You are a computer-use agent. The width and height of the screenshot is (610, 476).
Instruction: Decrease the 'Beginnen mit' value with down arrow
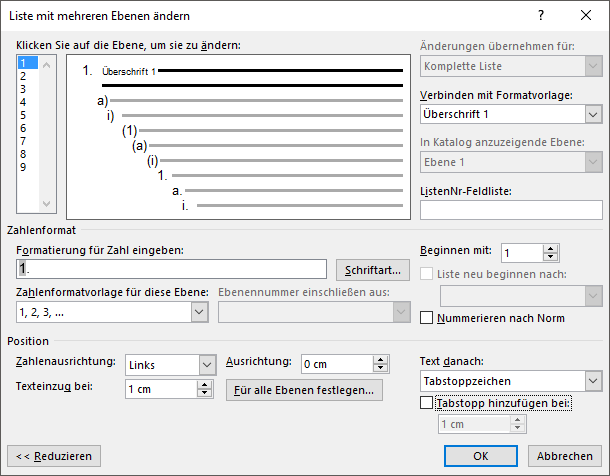point(550,258)
